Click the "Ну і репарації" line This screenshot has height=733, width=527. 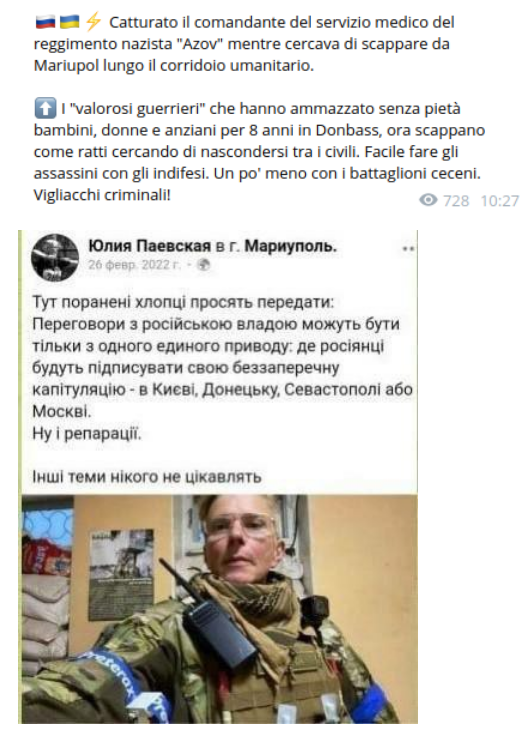(x=87, y=434)
